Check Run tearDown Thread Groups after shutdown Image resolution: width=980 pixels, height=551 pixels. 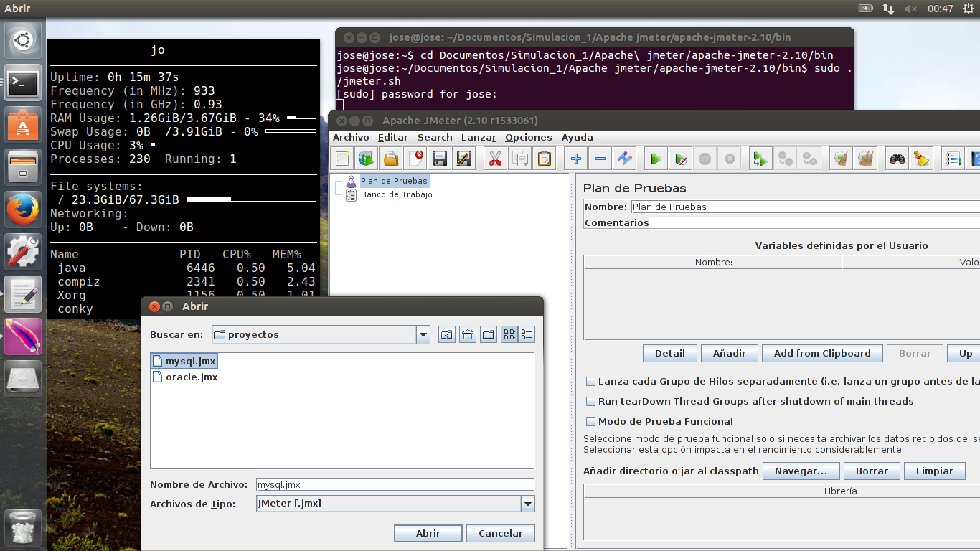click(x=591, y=402)
